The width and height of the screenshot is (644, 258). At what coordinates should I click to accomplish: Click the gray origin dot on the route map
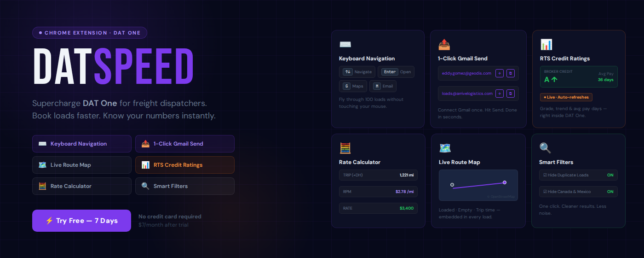[452, 185]
